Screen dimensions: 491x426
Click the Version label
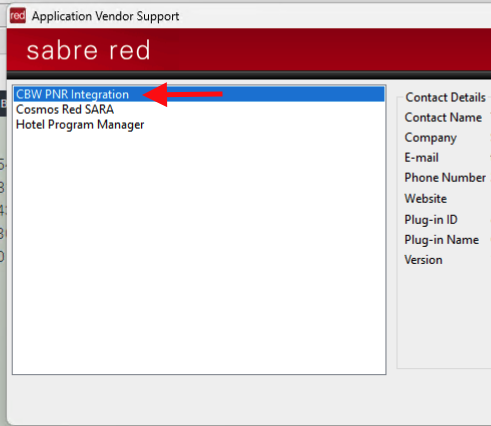tap(423, 260)
